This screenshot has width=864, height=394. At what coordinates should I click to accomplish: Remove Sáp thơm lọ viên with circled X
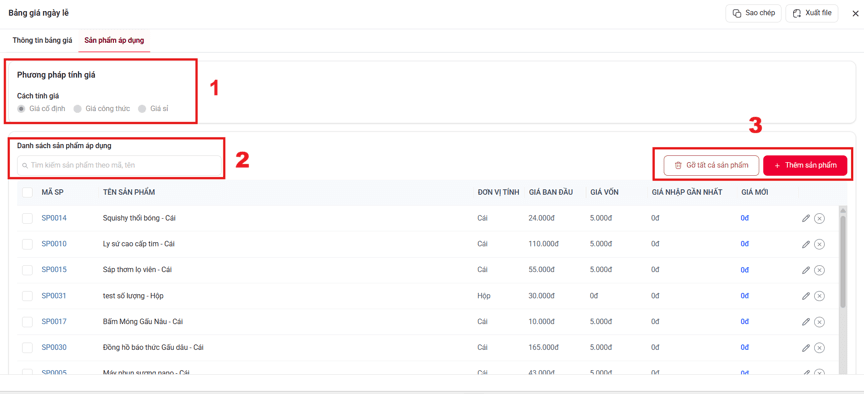point(819,270)
